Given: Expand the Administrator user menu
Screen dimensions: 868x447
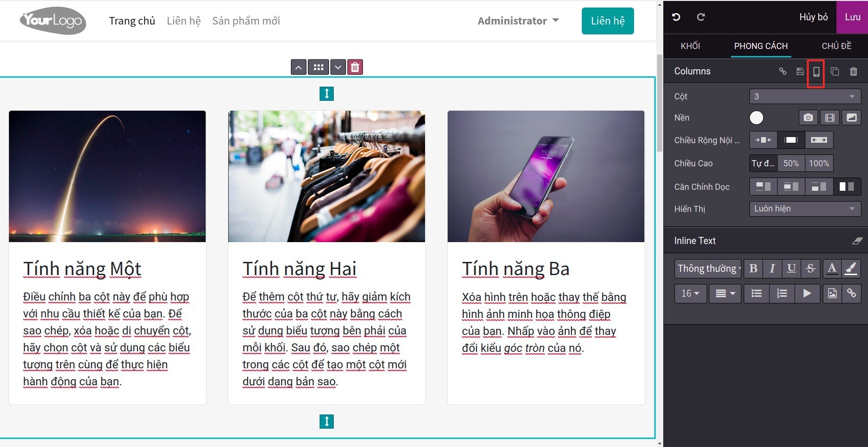Looking at the screenshot, I should pyautogui.click(x=518, y=21).
